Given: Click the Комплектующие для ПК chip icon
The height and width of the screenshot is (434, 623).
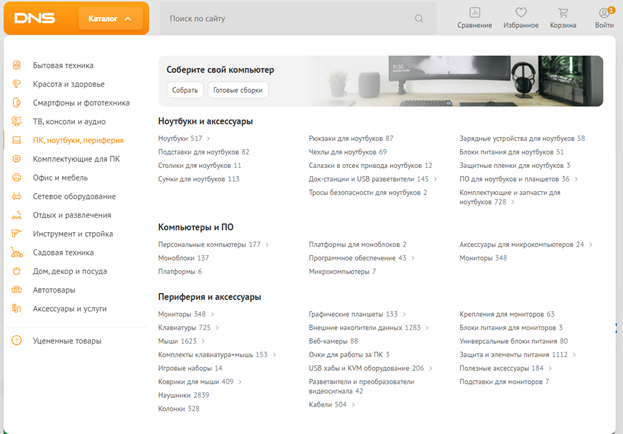Looking at the screenshot, I should 16,159.
